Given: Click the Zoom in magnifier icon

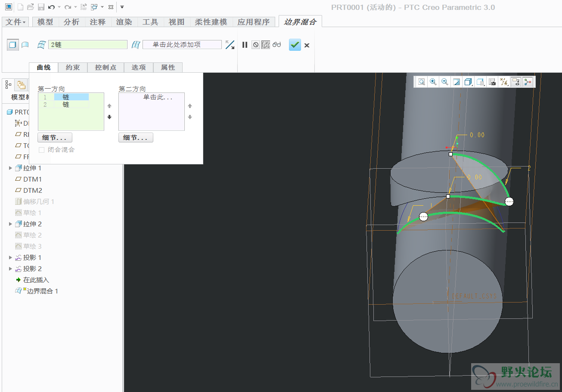Looking at the screenshot, I should click(433, 82).
